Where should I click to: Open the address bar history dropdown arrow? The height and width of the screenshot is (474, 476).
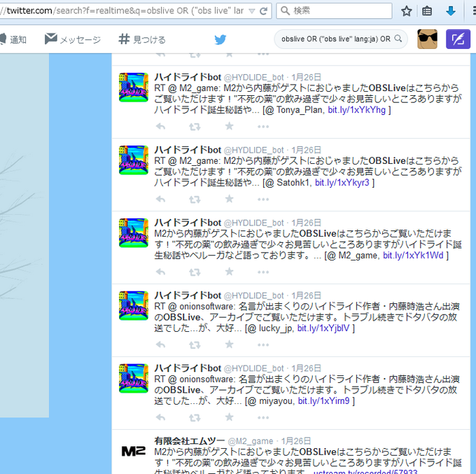click(x=252, y=11)
